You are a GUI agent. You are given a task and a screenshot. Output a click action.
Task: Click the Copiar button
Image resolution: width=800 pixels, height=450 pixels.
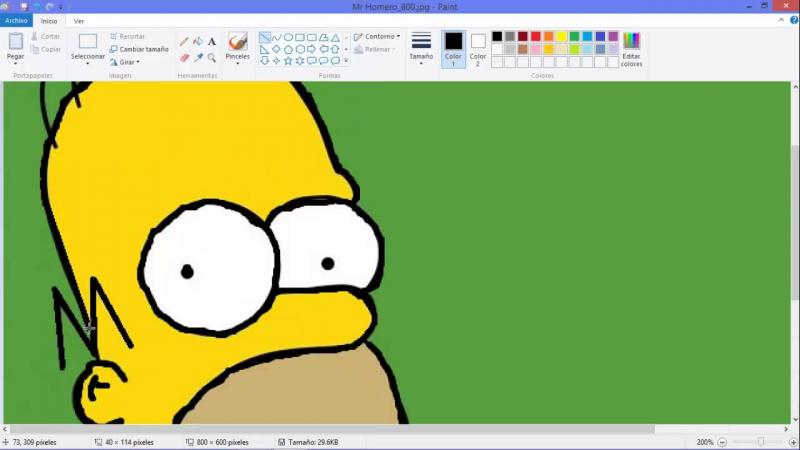point(45,49)
